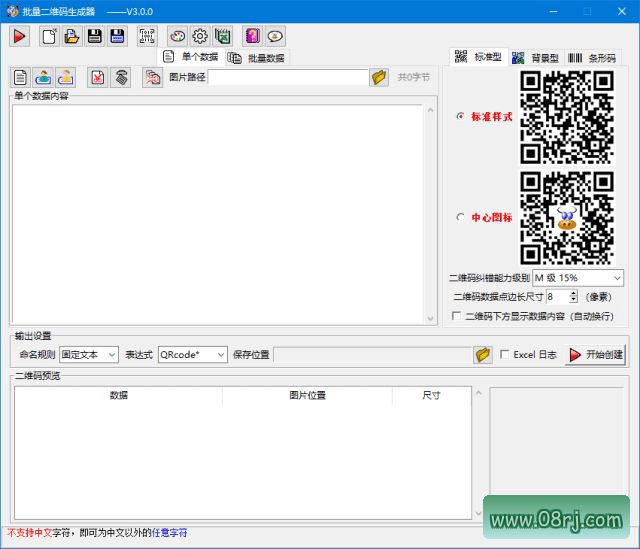Click the 图片位置 column header

pyautogui.click(x=307, y=395)
